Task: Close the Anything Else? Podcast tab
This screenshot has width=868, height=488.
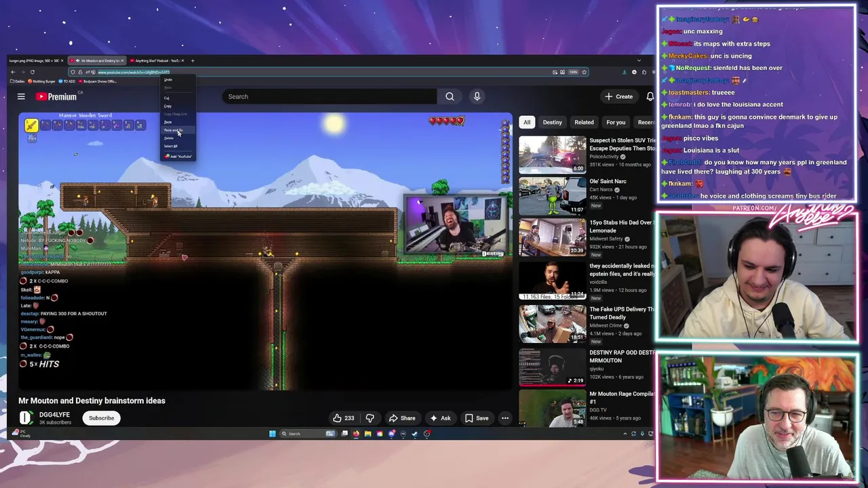Action: [x=182, y=60]
